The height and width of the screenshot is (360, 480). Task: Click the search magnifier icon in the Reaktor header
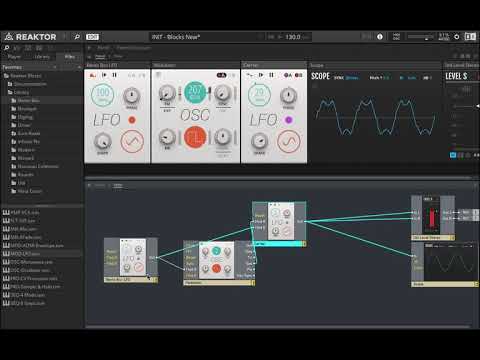pos(77,37)
